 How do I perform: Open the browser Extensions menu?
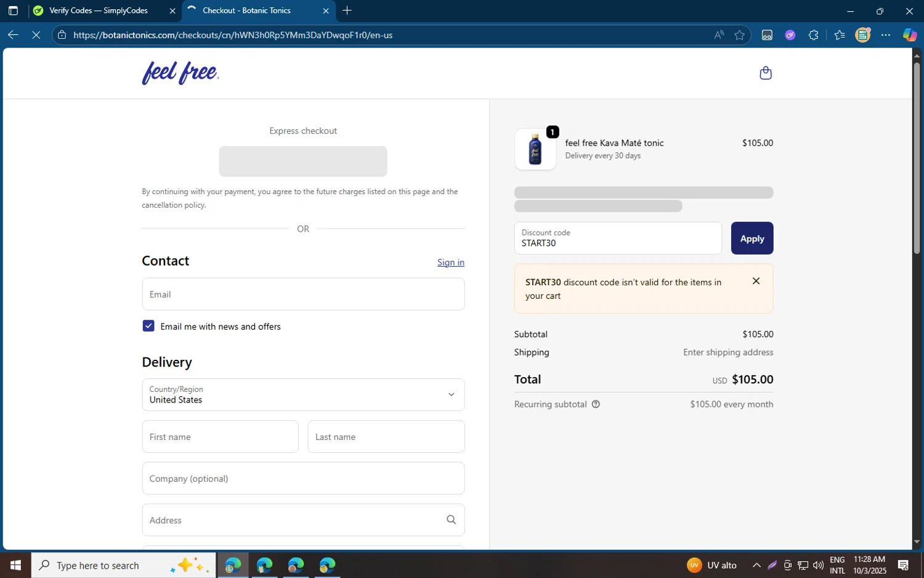pos(814,35)
